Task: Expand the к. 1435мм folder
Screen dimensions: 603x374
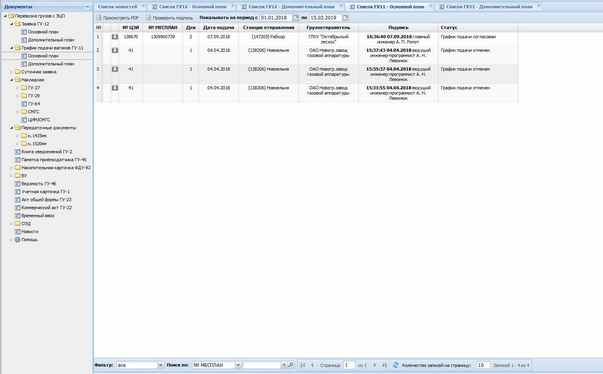Action: [18, 136]
